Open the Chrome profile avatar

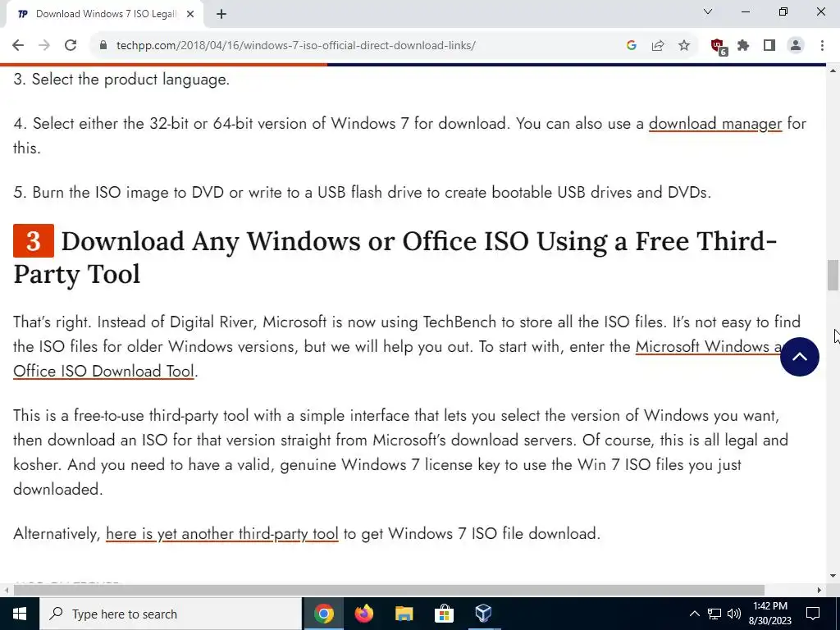tap(796, 46)
